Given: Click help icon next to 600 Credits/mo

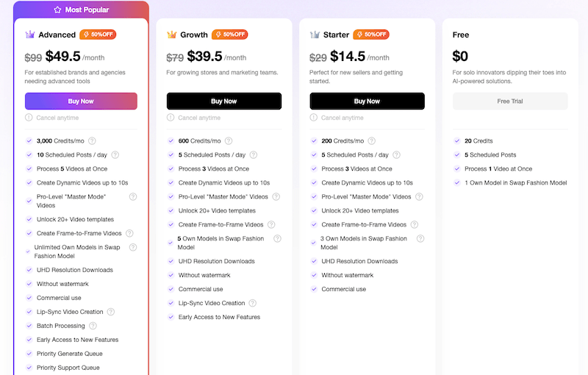Looking at the screenshot, I should click(229, 141).
